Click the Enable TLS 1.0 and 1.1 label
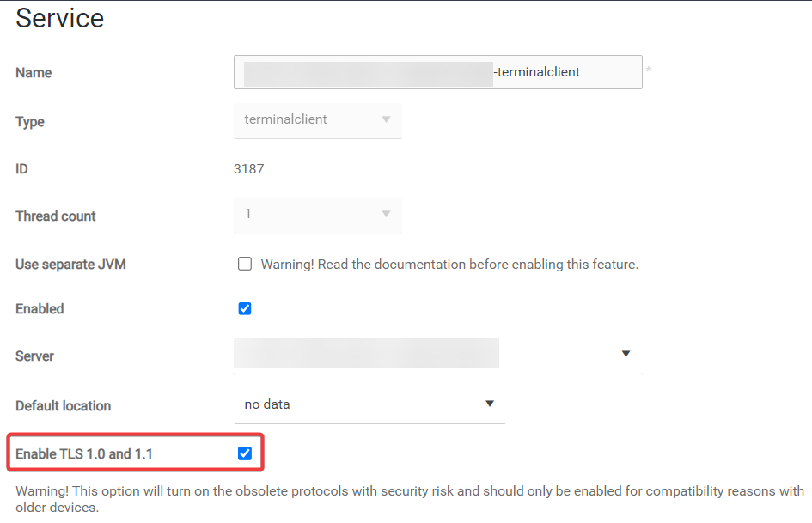The image size is (812, 523). coord(84,453)
